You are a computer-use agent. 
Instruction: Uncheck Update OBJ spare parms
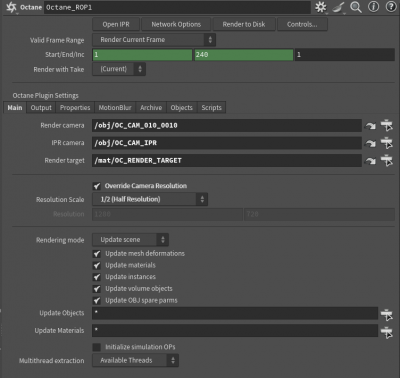coord(97,300)
